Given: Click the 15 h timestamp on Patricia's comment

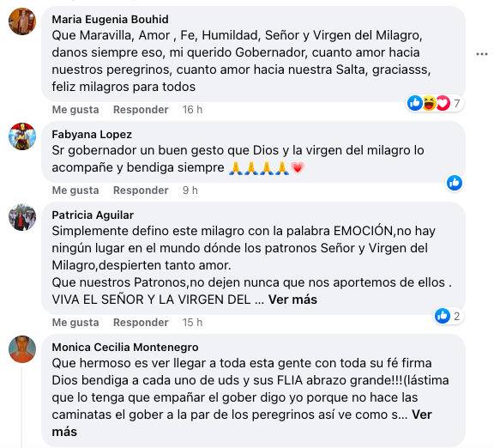Looking at the screenshot, I should [x=192, y=323].
